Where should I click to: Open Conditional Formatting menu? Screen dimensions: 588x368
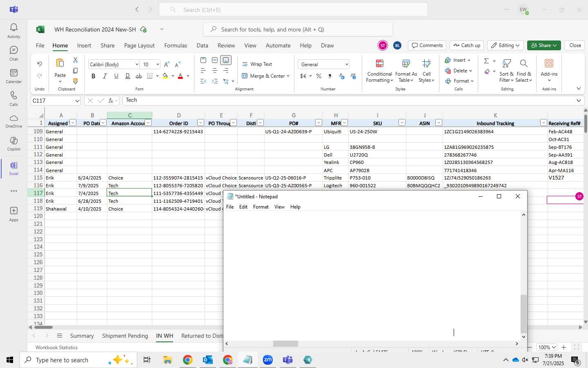pyautogui.click(x=379, y=71)
